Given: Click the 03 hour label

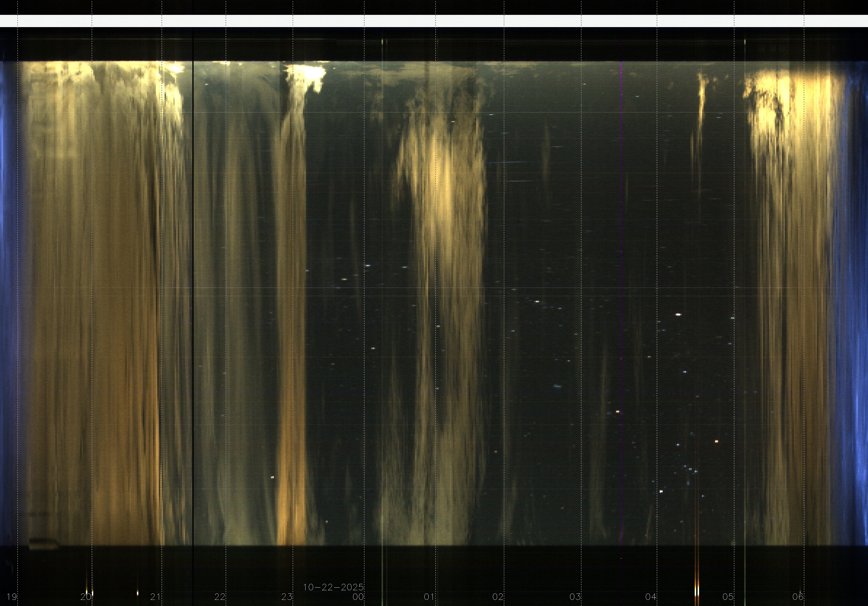Looking at the screenshot, I should tap(575, 597).
